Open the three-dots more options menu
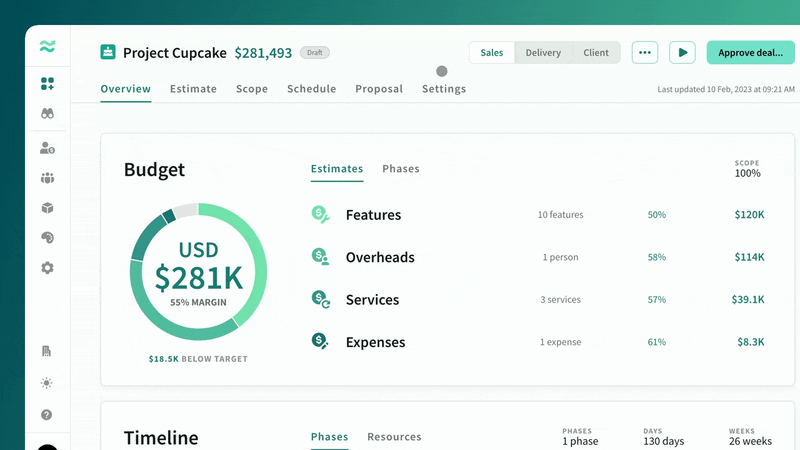The height and width of the screenshot is (450, 800). (x=645, y=53)
